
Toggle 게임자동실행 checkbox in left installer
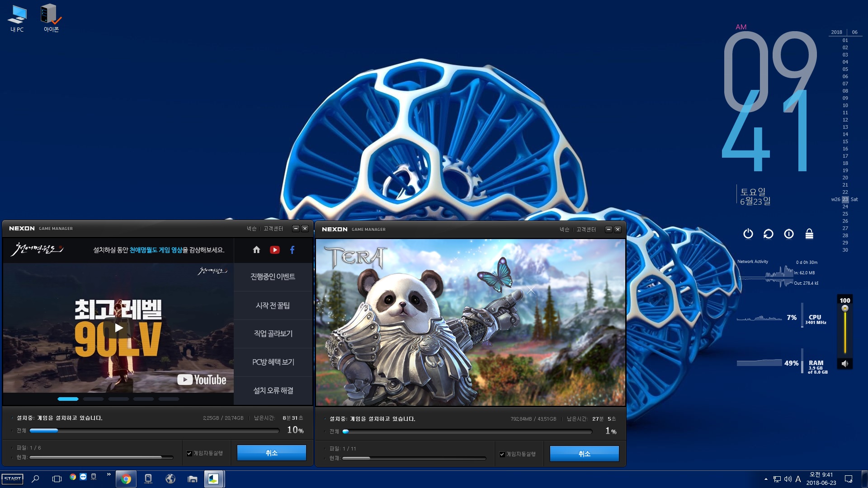point(189,453)
